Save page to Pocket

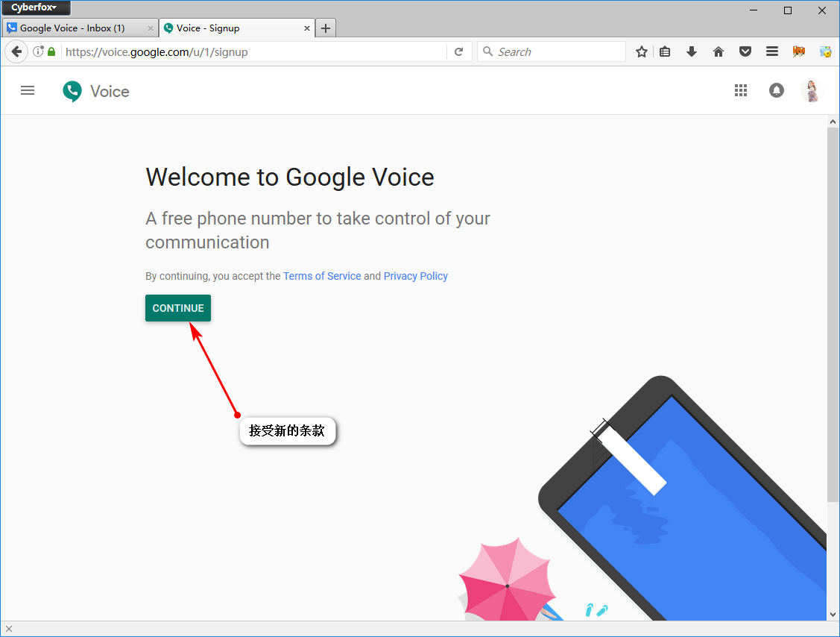[x=745, y=52]
